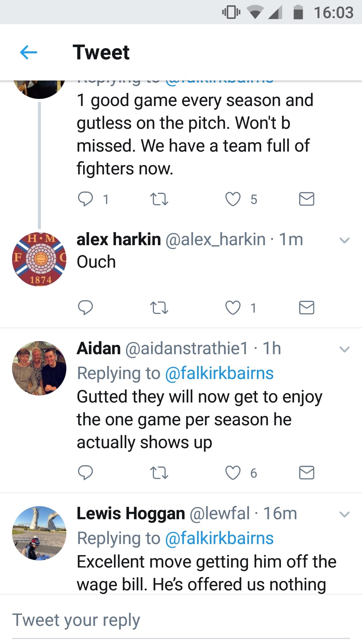Like alex harkin's 'Ouch' tweet
The height and width of the screenshot is (644, 362).
pos(233,307)
